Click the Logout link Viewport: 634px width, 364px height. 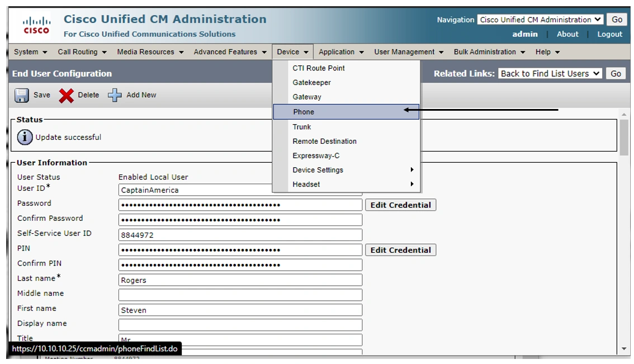[x=610, y=34]
